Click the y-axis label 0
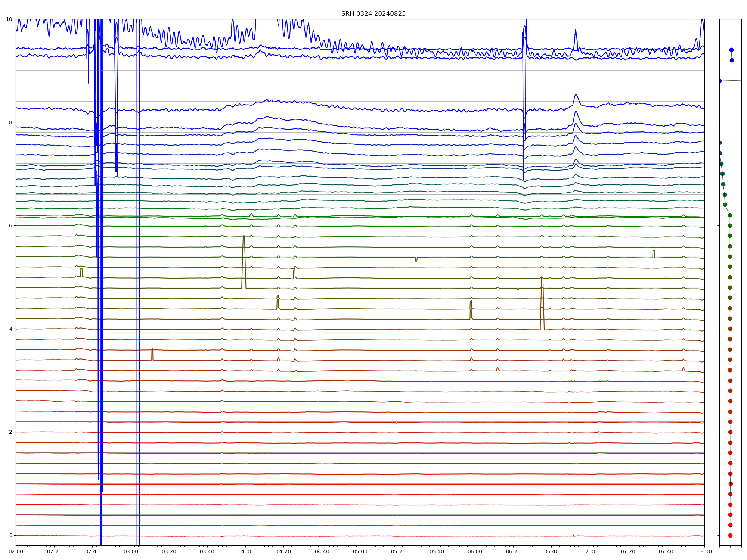This screenshot has width=747, height=560. (x=10, y=535)
